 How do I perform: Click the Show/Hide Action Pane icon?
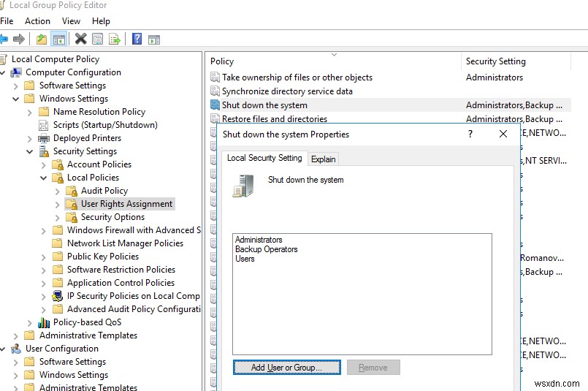click(x=154, y=39)
